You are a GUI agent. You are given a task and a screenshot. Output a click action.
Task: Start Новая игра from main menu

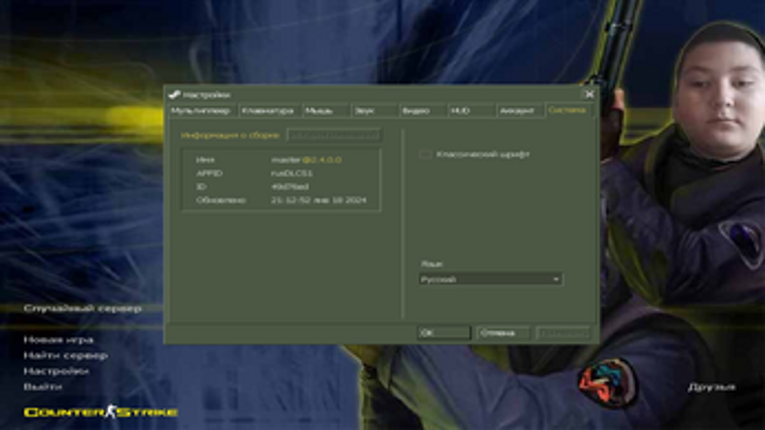pyautogui.click(x=59, y=340)
